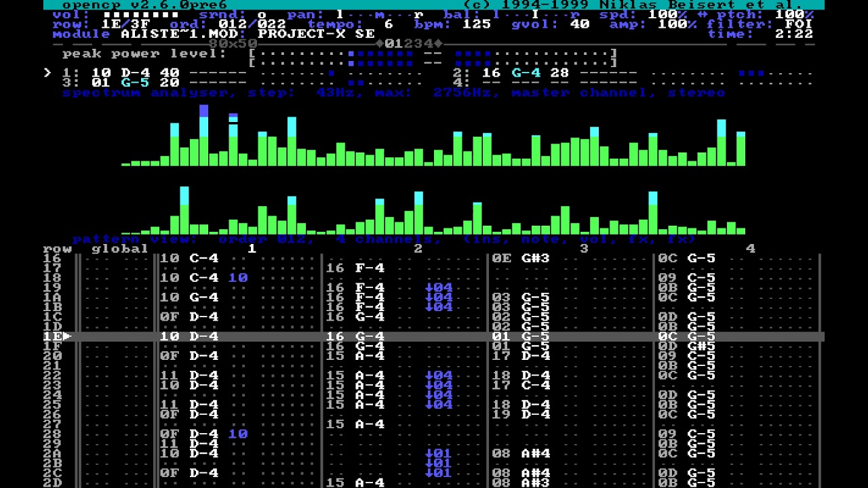Image resolution: width=868 pixels, height=488 pixels.
Task: Click the vol level bar in the header
Action: [x=141, y=15]
